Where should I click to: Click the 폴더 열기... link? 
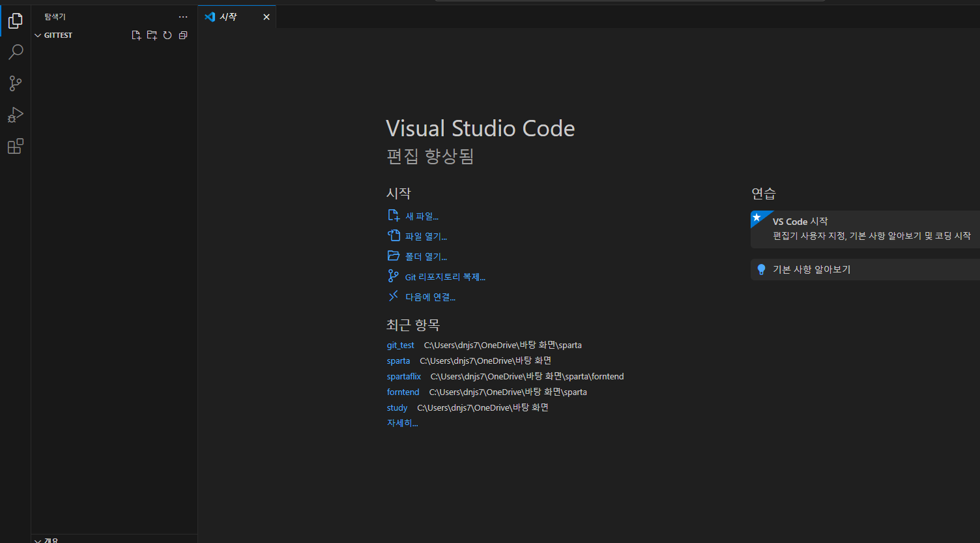(426, 257)
